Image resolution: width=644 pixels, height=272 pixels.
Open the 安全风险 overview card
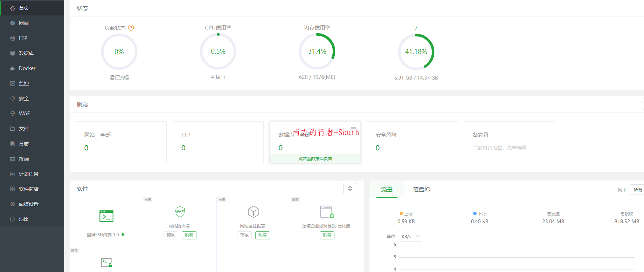point(413,142)
